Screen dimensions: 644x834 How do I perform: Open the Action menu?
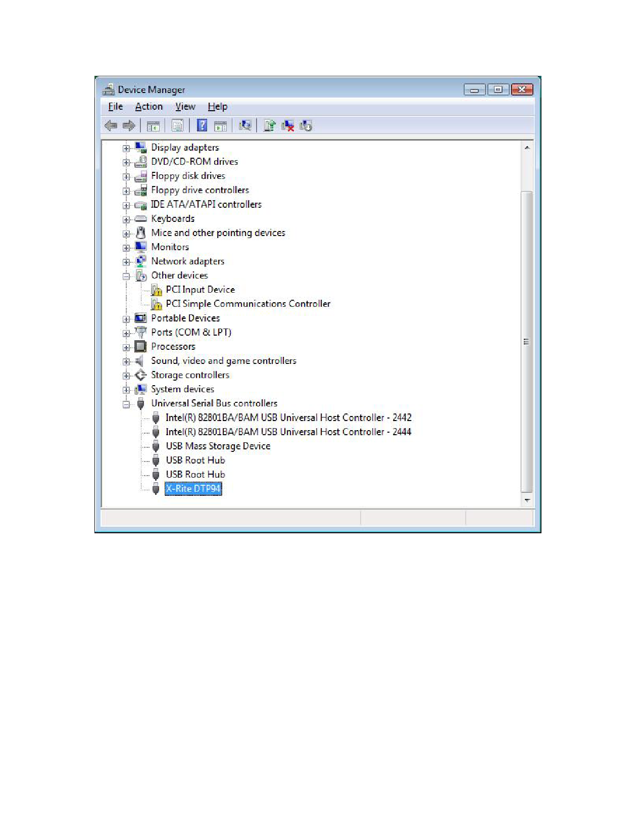[x=148, y=107]
